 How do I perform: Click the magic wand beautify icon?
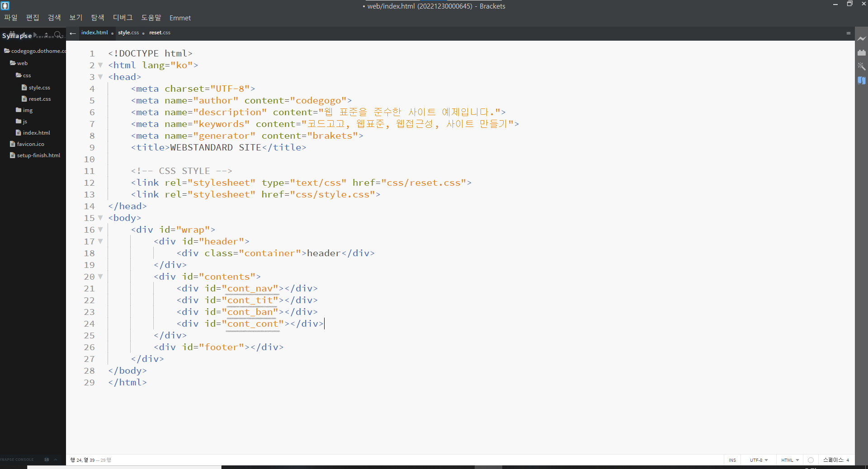(862, 66)
